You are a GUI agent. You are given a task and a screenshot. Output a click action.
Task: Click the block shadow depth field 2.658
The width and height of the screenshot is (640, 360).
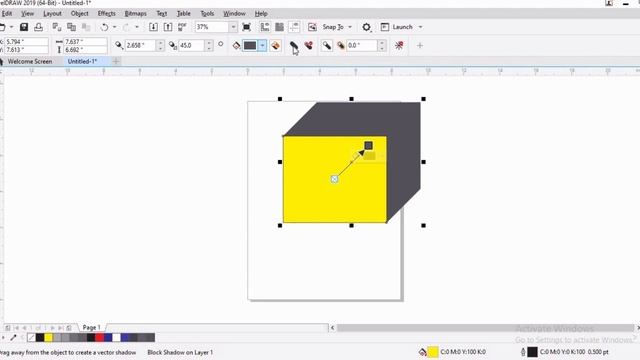141,45
